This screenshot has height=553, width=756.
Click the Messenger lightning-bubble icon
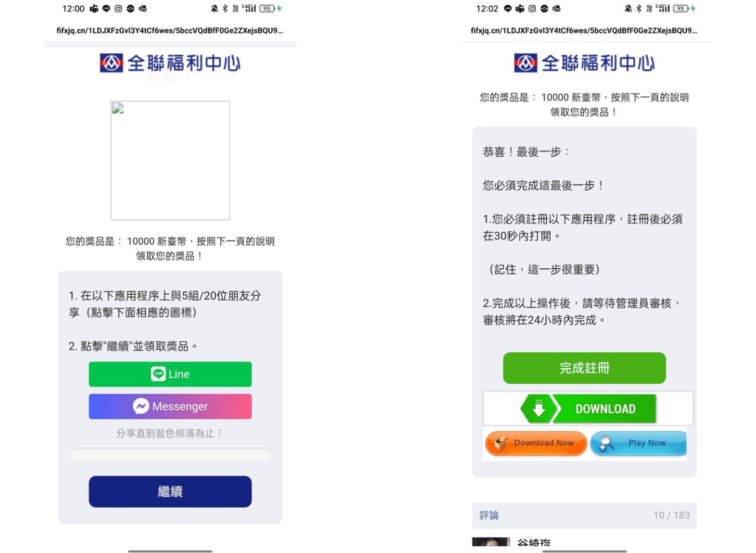[x=141, y=406]
